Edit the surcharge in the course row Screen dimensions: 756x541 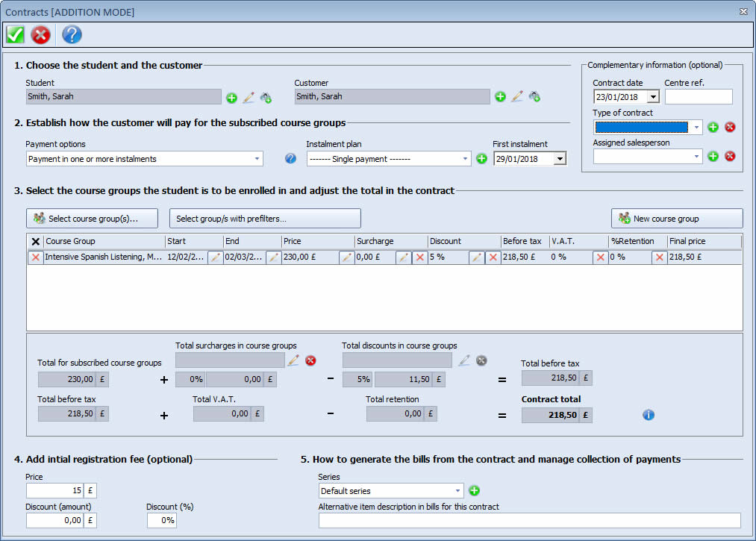(x=403, y=257)
